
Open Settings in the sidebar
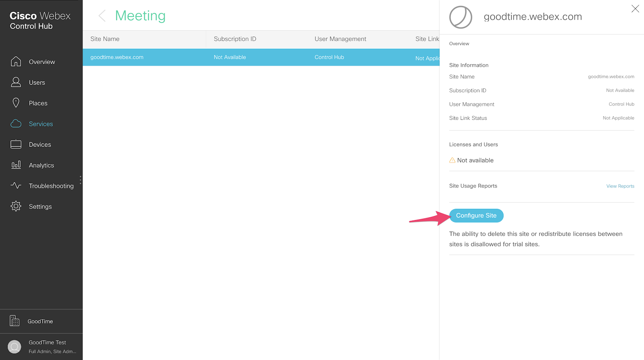tap(40, 207)
